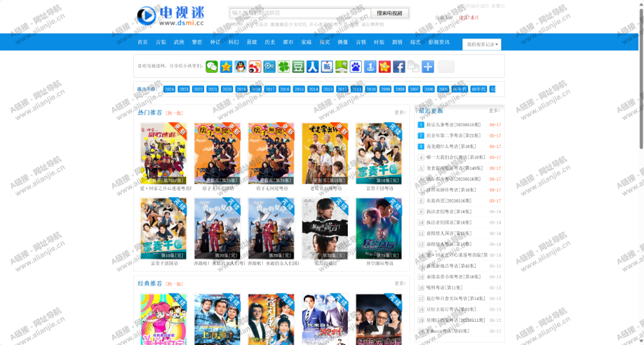This screenshot has width=644, height=345.
Task: Open the 异空感应粤语 poster thumbnail
Action: tap(379, 228)
